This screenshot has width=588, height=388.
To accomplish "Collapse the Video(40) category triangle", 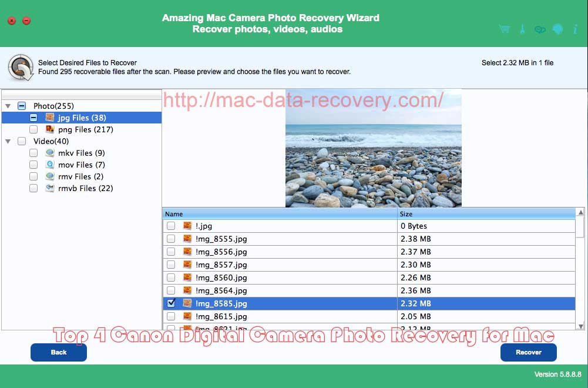I will (8, 141).
